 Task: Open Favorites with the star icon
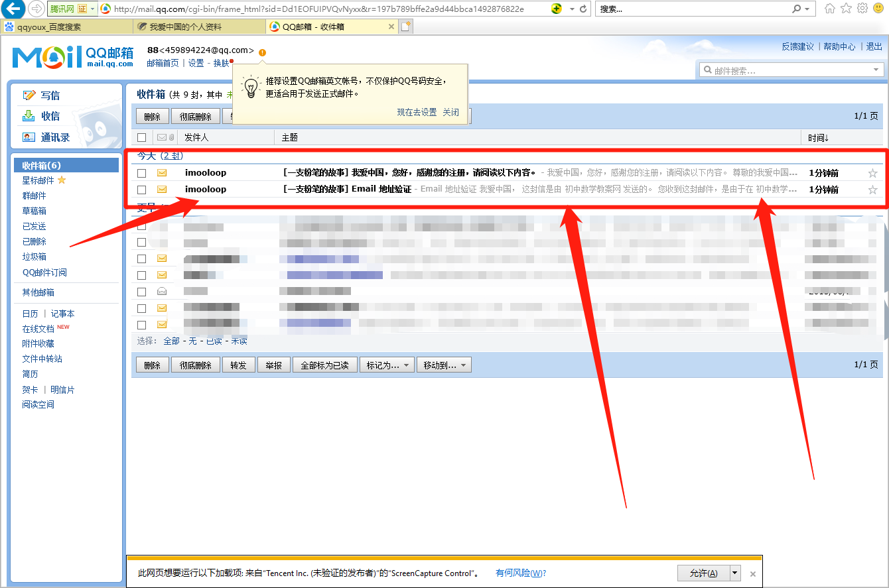coord(846,9)
